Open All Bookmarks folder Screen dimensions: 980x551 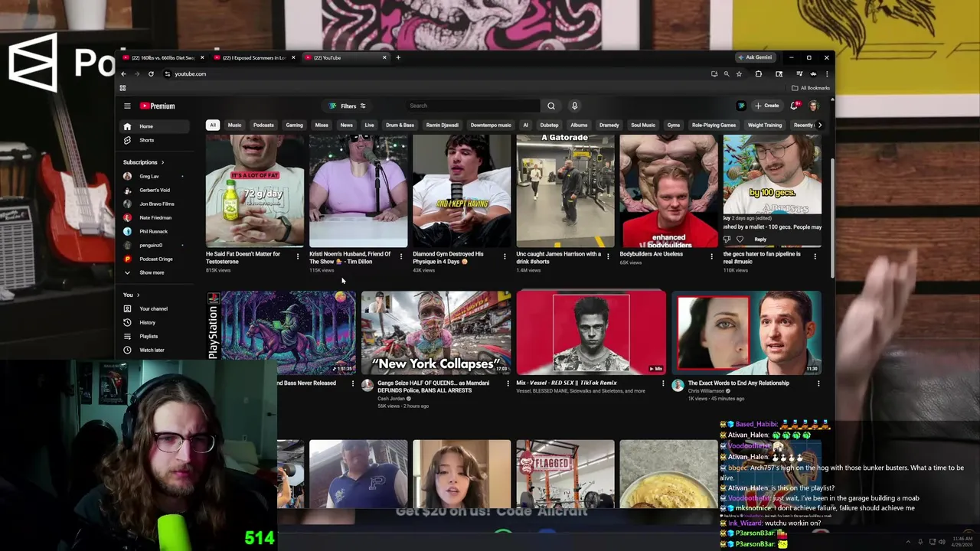810,88
